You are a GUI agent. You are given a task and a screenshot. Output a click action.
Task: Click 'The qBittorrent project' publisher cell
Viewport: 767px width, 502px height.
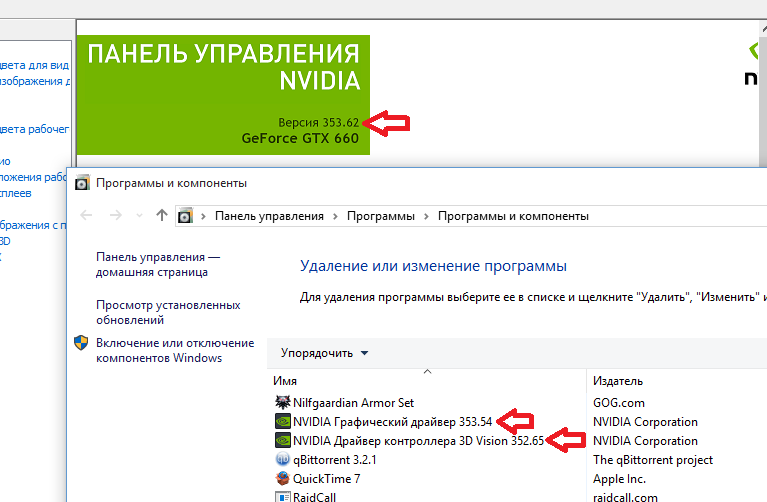(x=653, y=460)
